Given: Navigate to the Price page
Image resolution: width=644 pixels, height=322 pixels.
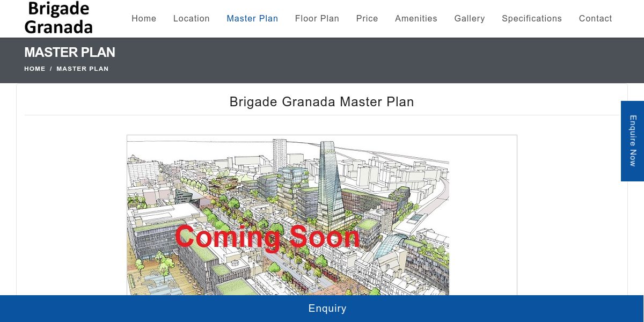Looking at the screenshot, I should (367, 18).
